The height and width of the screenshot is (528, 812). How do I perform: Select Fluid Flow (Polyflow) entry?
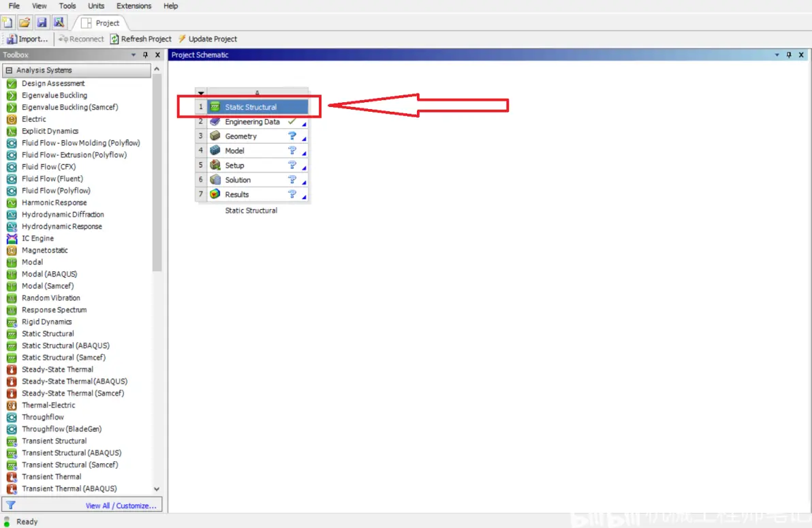pos(56,191)
